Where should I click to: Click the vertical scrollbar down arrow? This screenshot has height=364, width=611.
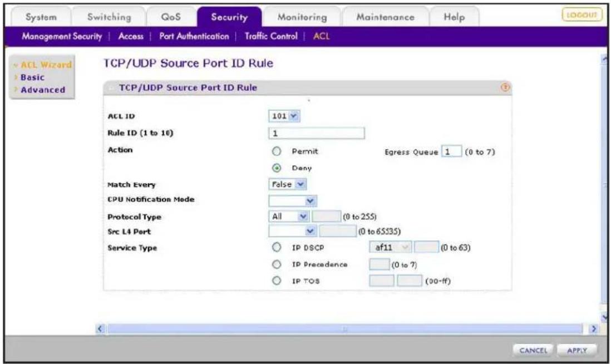point(604,317)
